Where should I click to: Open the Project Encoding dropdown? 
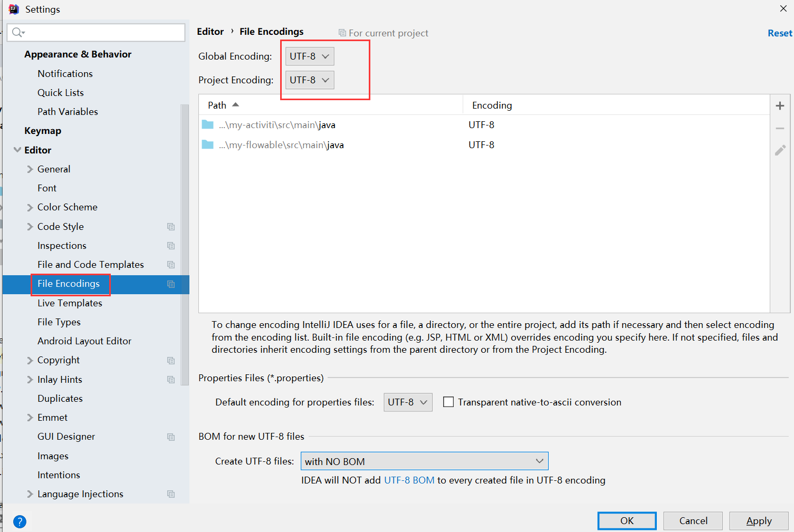pos(310,80)
